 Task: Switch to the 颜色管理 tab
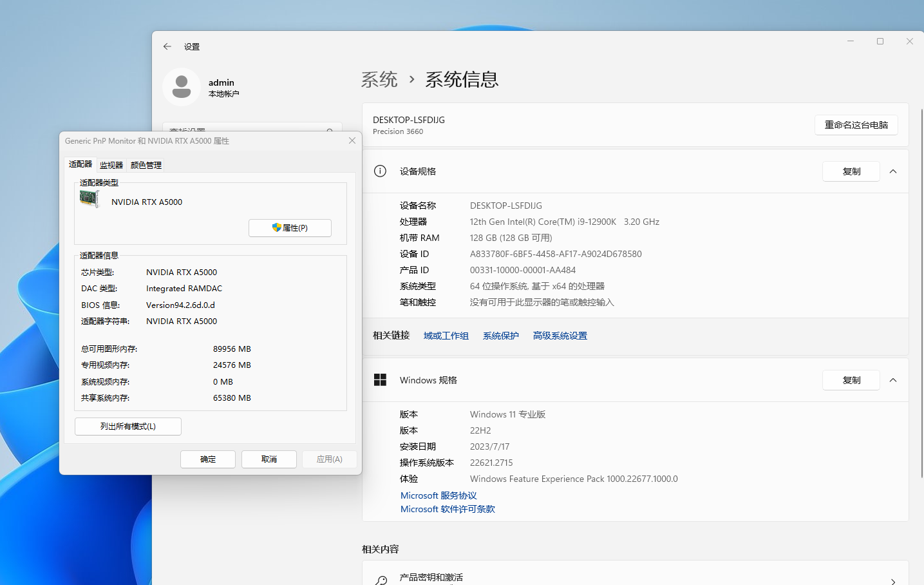click(146, 166)
